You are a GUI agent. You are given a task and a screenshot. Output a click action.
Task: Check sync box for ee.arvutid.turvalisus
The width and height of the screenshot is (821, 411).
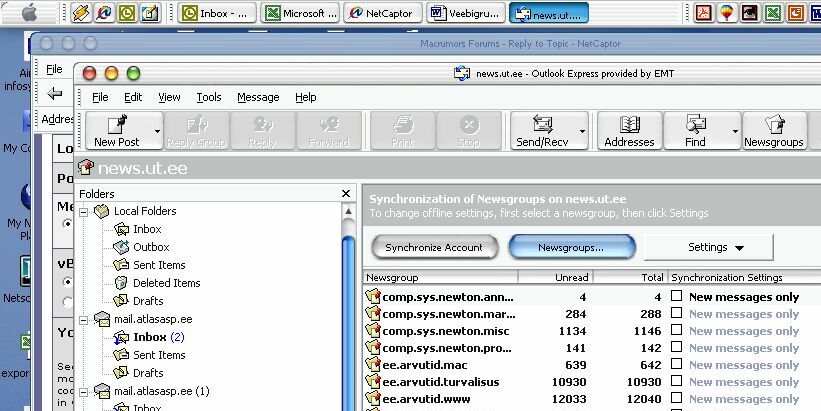click(x=676, y=381)
